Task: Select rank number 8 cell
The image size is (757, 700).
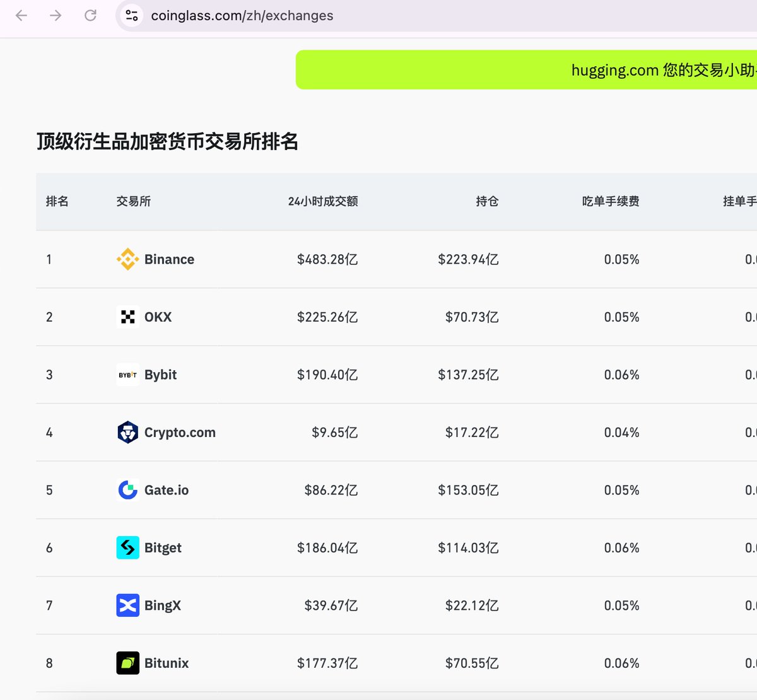Action: (x=49, y=663)
